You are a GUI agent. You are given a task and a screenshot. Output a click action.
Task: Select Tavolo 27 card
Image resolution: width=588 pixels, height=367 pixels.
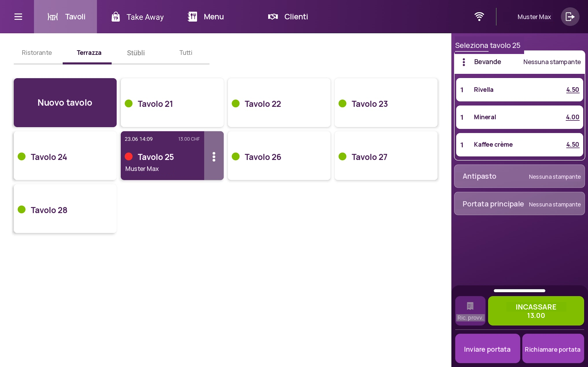pyautogui.click(x=386, y=156)
